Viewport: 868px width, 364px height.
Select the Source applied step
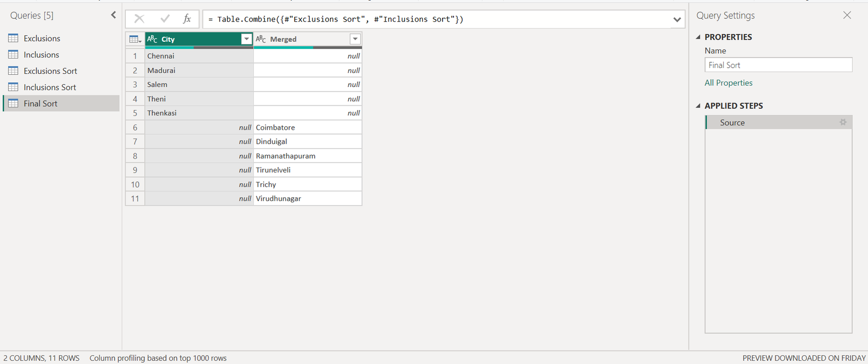[778, 123]
